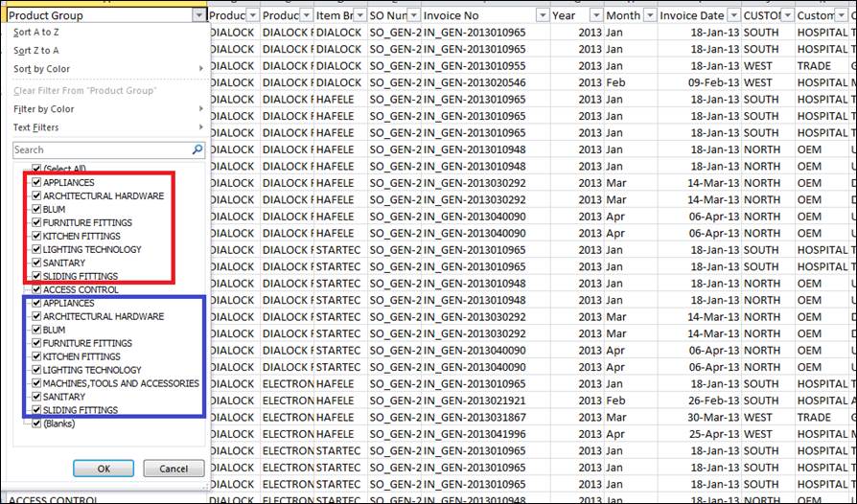Select the WEST cell in the 30-Mar-13 row
This screenshot has height=504, width=857.
coord(768,417)
